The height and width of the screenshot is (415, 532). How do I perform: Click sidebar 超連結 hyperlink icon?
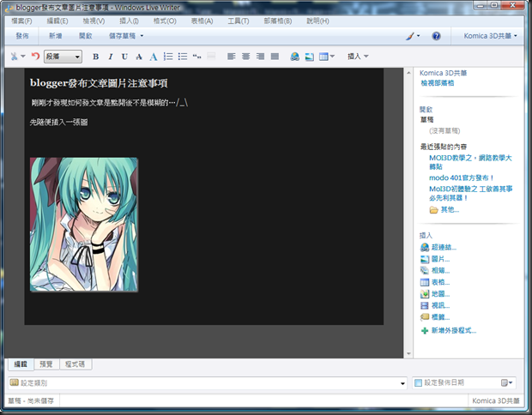(425, 248)
